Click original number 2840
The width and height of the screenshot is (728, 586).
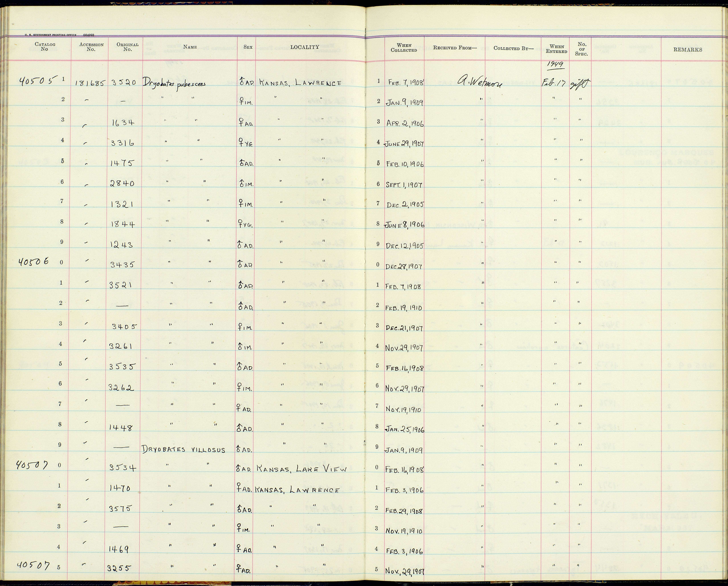[x=122, y=183]
